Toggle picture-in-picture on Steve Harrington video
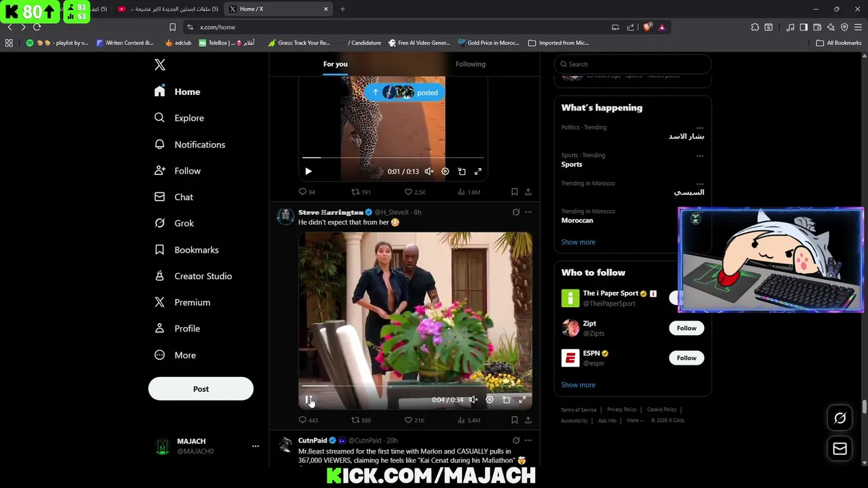 pos(506,400)
